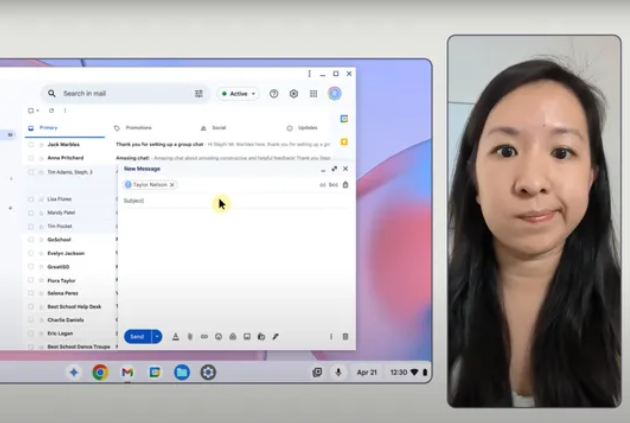
Task: Open more options above the mail list
Action: pyautogui.click(x=65, y=110)
